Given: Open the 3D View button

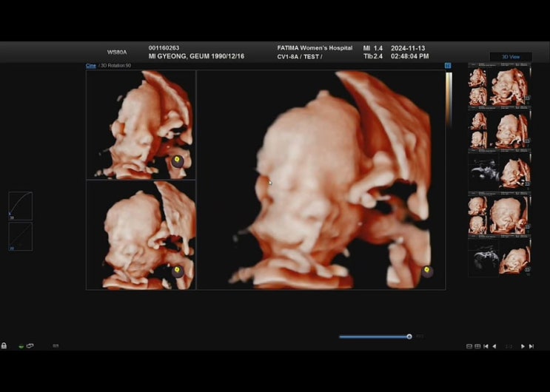Looking at the screenshot, I should (x=511, y=57).
